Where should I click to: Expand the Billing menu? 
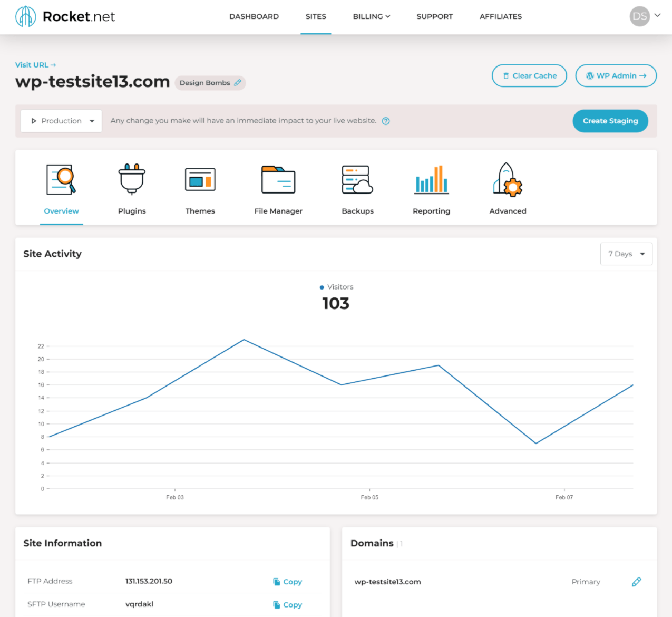(371, 16)
